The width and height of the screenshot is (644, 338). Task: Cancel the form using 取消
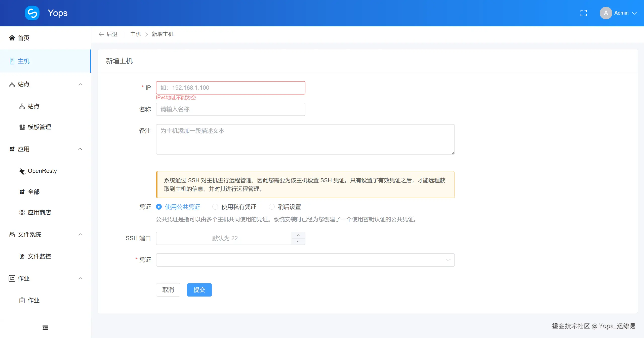pos(168,290)
